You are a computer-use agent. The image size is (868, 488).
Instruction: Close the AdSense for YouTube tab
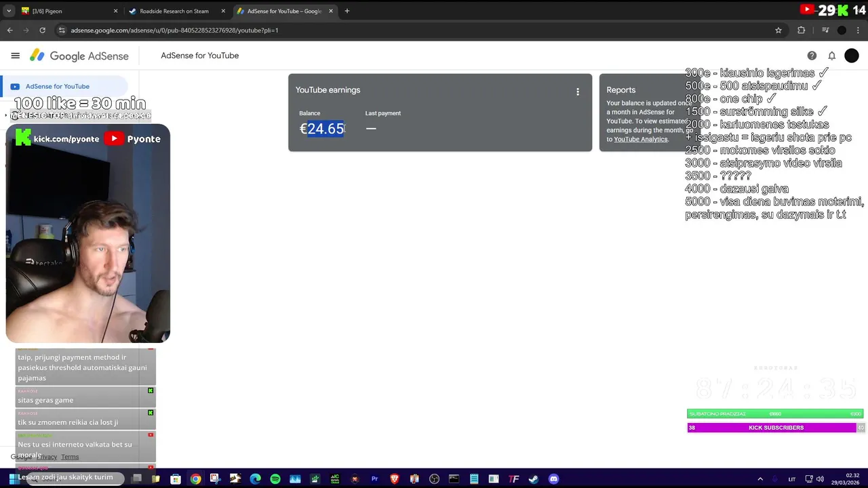point(331,11)
